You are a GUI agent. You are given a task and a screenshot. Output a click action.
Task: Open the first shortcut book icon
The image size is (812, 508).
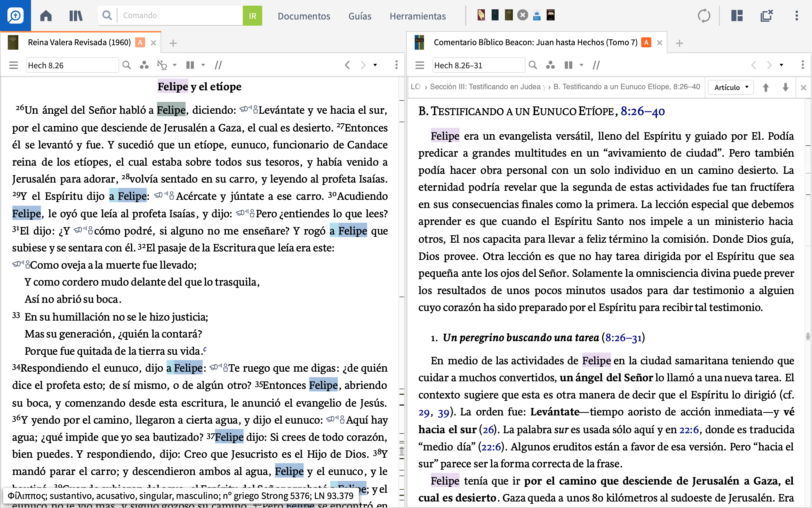481,15
